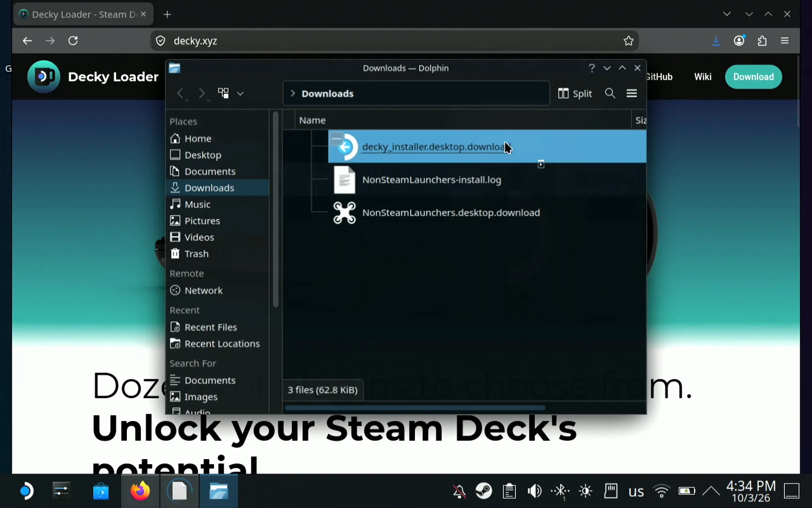Click Dolphin horizontal scrollbar
The image size is (812, 508).
tap(415, 408)
